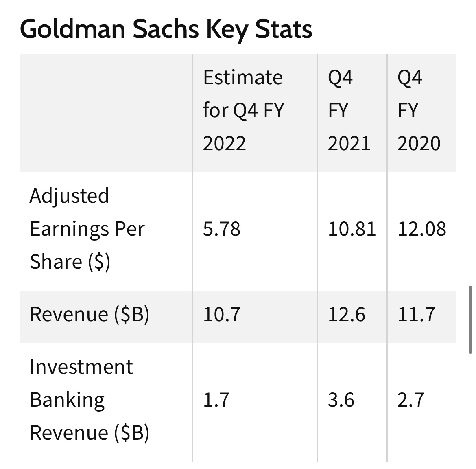This screenshot has height=469, width=476.
Task: Click the empty top-left header cell
Action: pyautogui.click(x=106, y=113)
